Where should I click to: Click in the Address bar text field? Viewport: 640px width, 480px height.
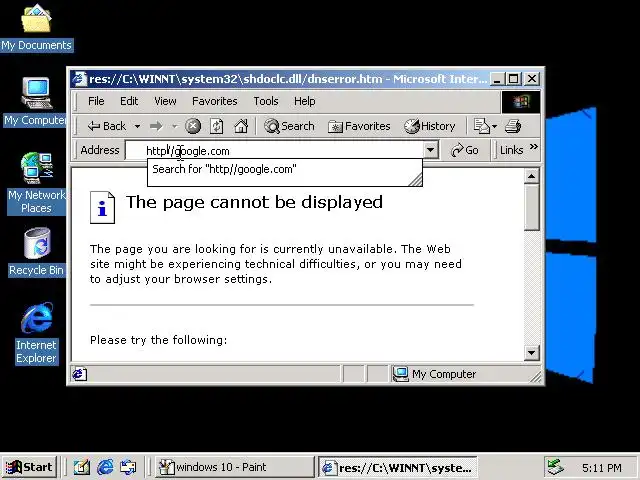[274, 151]
